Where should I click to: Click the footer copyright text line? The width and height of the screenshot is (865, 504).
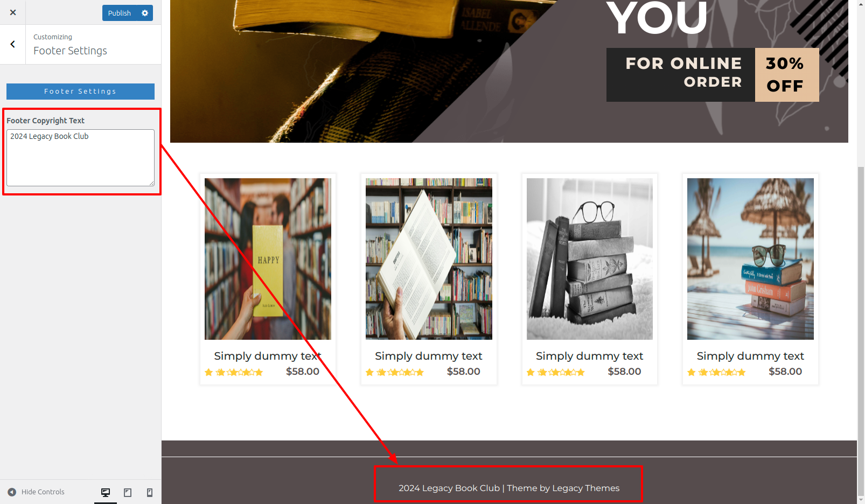click(509, 488)
